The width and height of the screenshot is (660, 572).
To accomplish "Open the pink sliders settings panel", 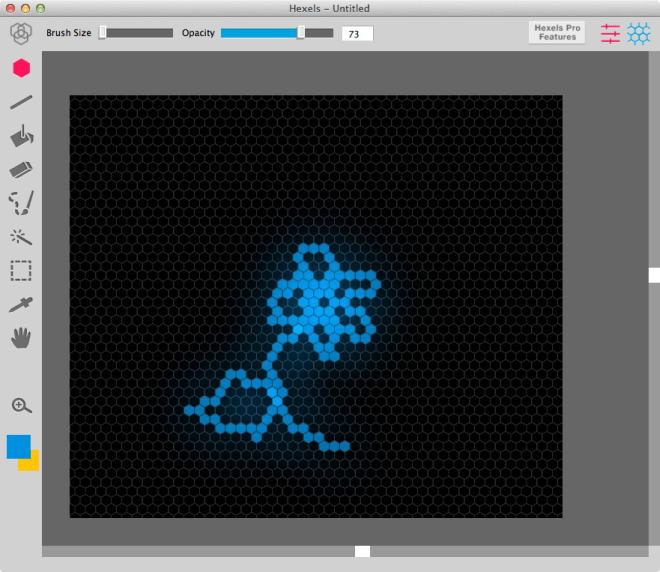I will (x=610, y=34).
